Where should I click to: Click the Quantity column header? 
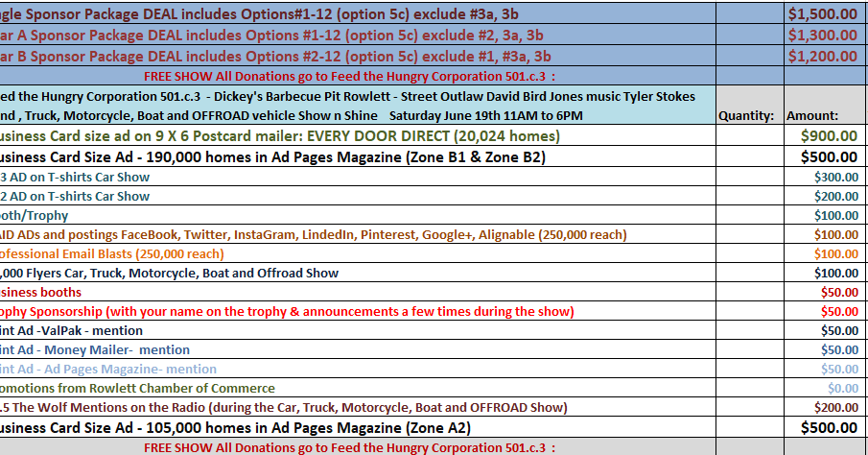coord(745,115)
